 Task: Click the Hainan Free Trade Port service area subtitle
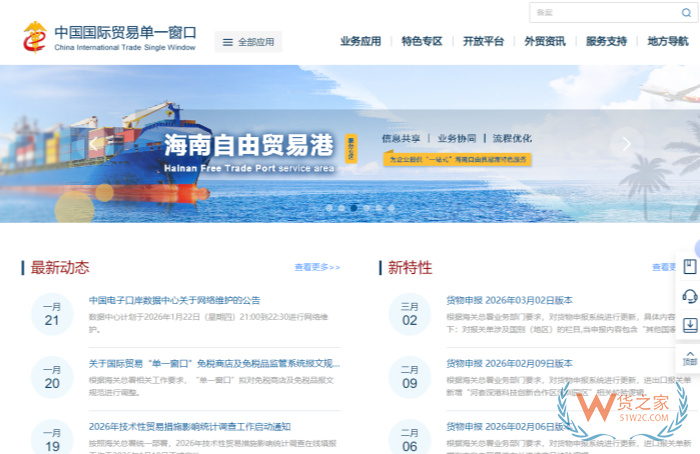[249, 168]
